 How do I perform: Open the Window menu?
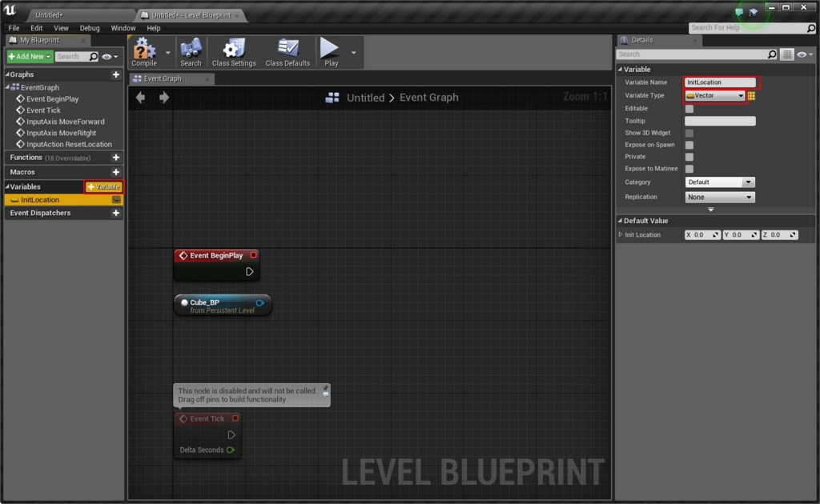(x=123, y=28)
